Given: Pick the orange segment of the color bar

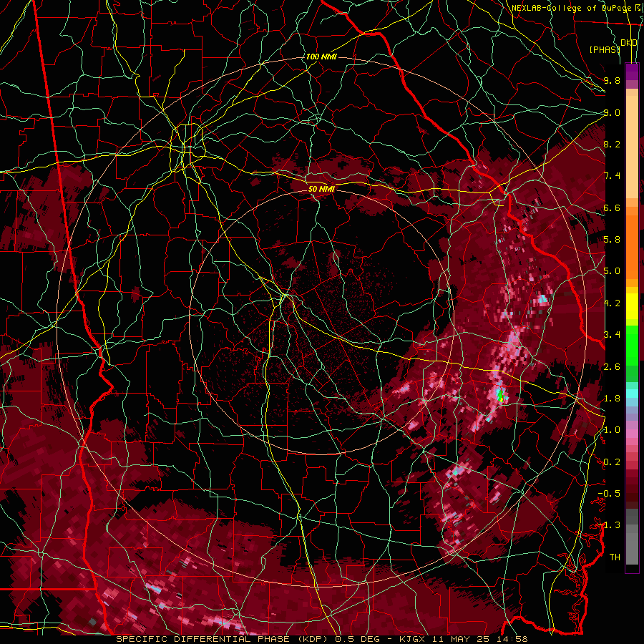Looking at the screenshot, I should point(632,246).
